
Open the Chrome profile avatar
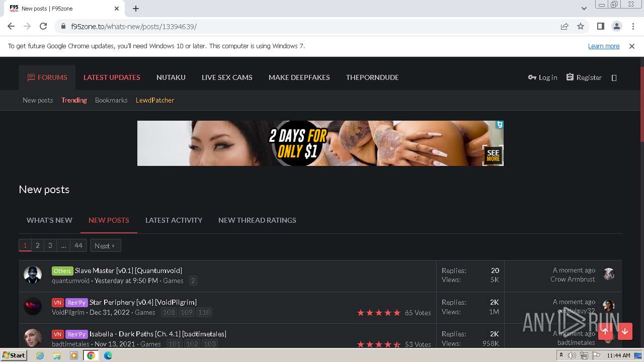coord(616,26)
